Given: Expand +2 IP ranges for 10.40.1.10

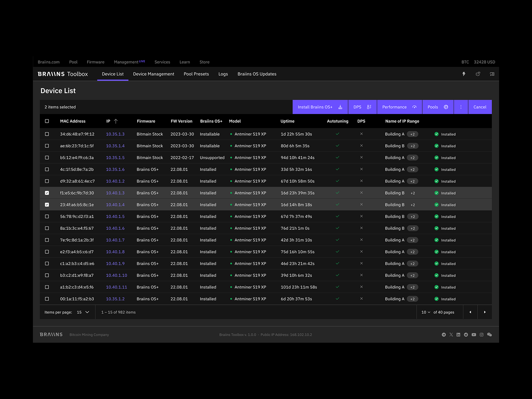Looking at the screenshot, I should click(x=413, y=275).
